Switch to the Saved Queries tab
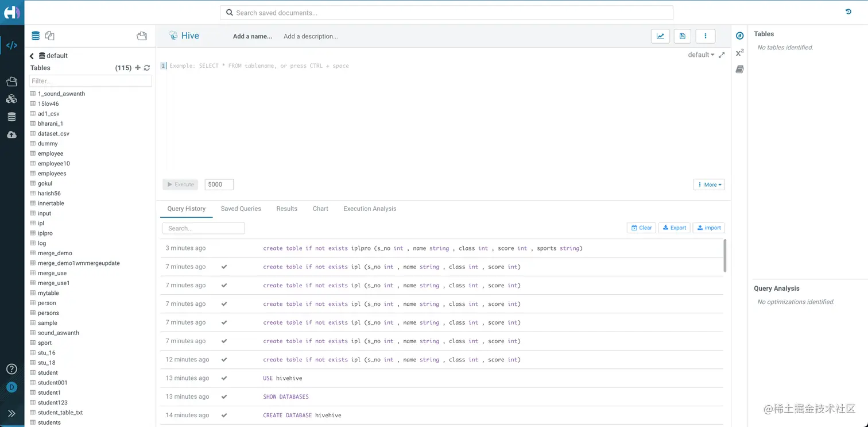Image resolution: width=868 pixels, height=427 pixels. [241, 209]
